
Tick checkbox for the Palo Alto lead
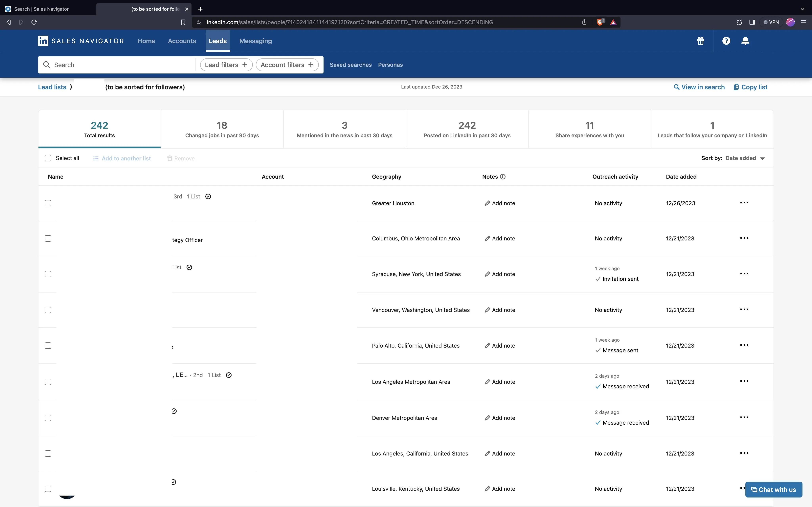48,346
